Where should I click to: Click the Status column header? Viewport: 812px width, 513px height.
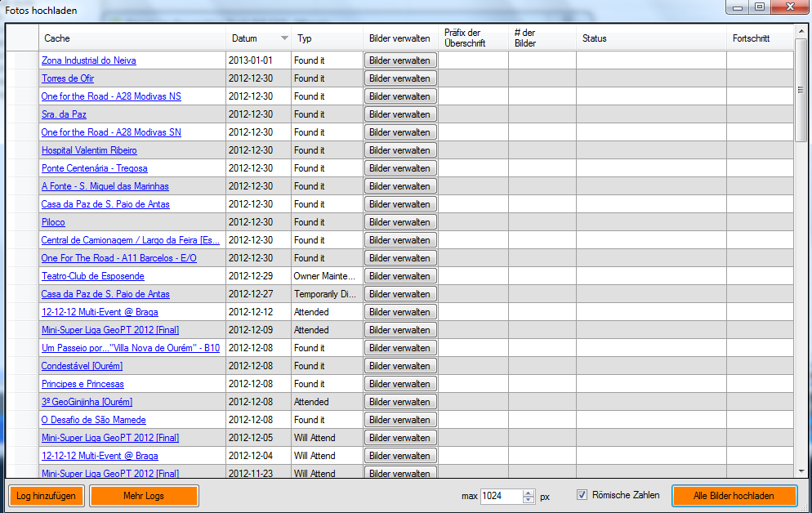coord(650,38)
